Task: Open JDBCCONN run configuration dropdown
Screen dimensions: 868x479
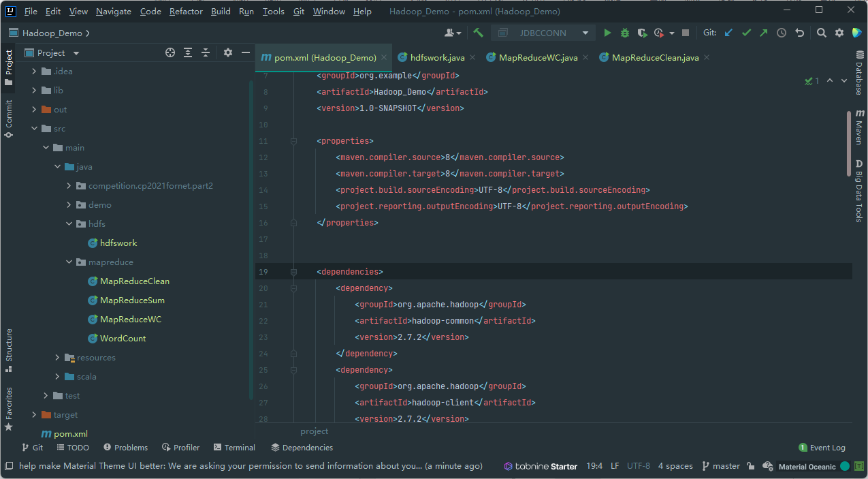Action: coord(543,33)
